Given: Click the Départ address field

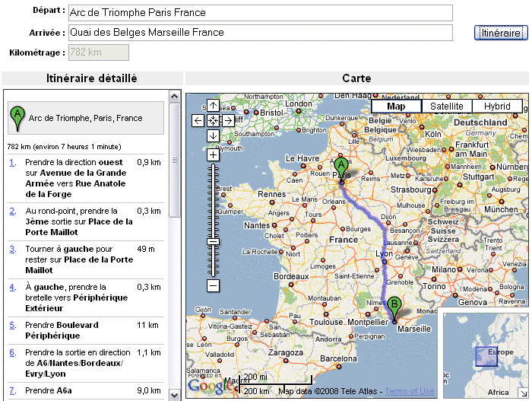Looking at the screenshot, I should [260, 13].
